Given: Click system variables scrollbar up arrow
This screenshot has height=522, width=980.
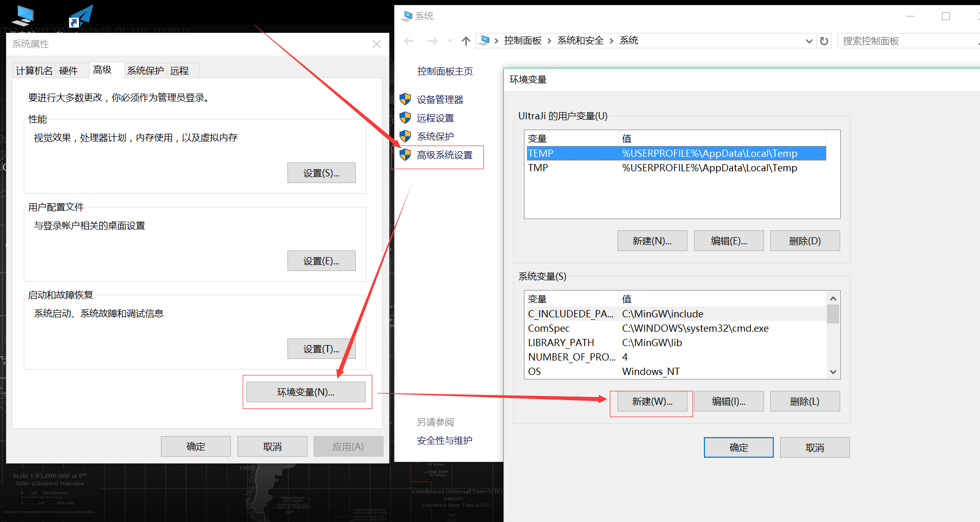Looking at the screenshot, I should pos(833,298).
